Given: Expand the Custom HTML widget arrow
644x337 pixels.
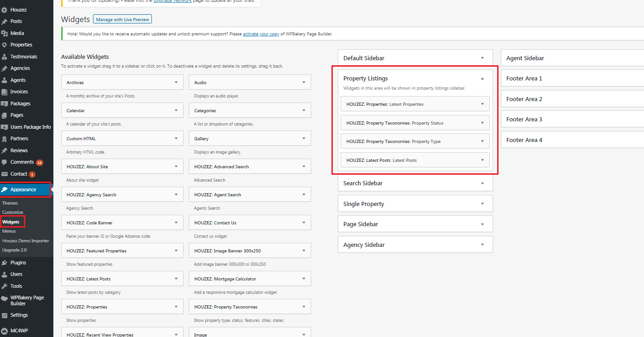Looking at the screenshot, I should coord(176,138).
